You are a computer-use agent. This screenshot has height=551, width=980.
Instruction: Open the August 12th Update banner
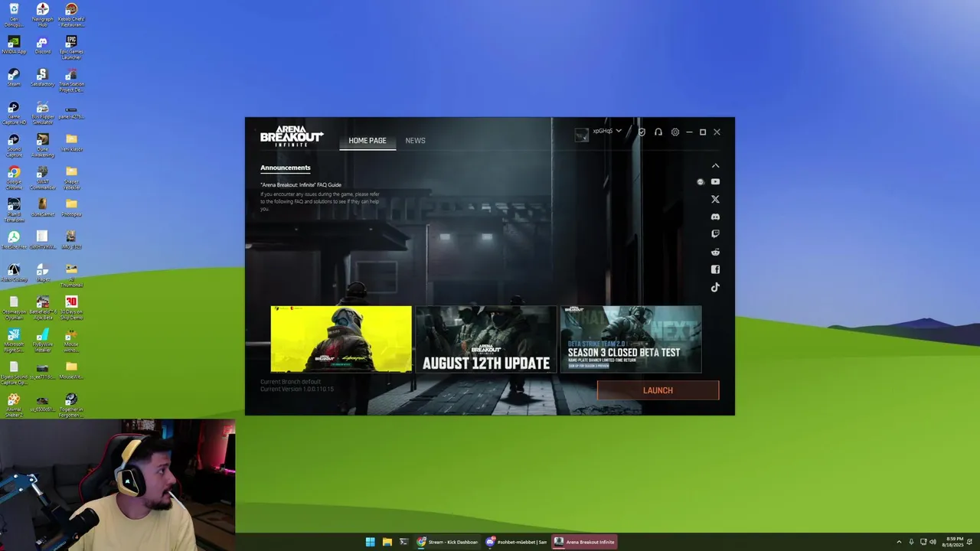pos(486,339)
